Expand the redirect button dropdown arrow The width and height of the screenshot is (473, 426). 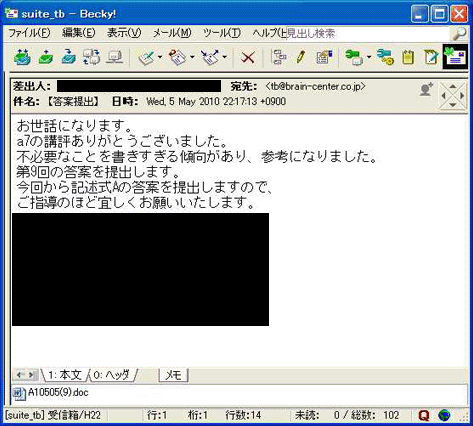pos(225,57)
